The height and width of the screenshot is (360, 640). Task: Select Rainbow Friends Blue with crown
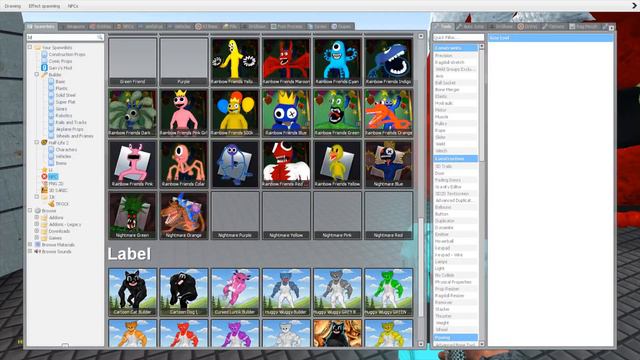point(286,113)
